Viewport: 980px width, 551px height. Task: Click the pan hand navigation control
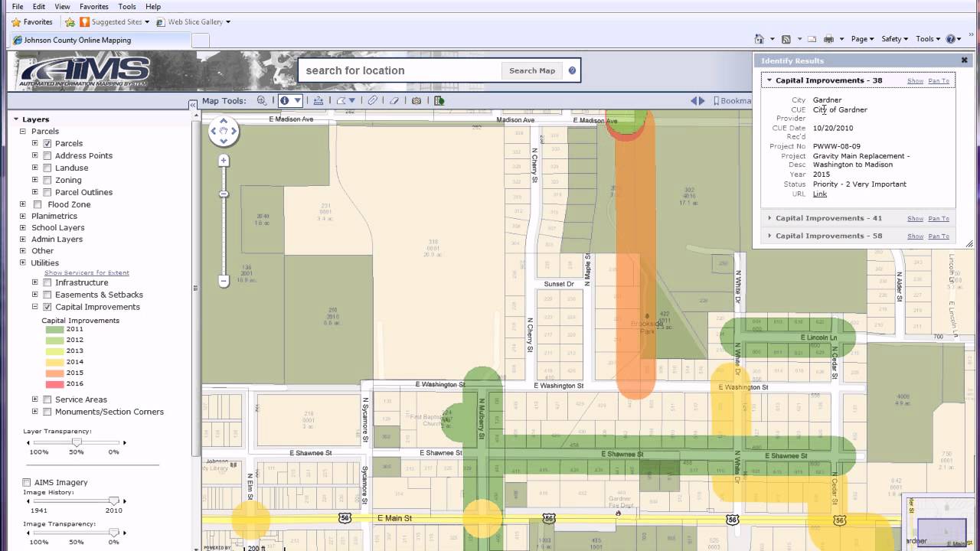(224, 131)
